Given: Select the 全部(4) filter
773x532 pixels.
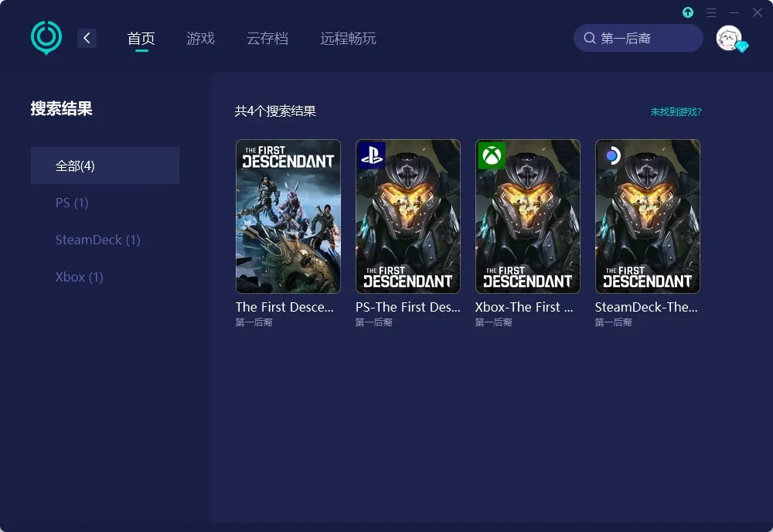Looking at the screenshot, I should click(105, 165).
